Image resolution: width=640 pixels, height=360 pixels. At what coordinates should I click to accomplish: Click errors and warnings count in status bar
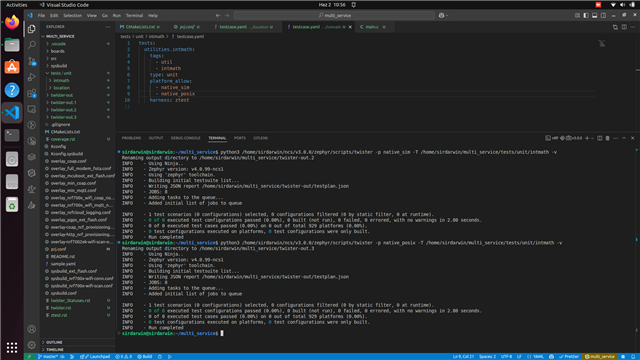(123, 357)
